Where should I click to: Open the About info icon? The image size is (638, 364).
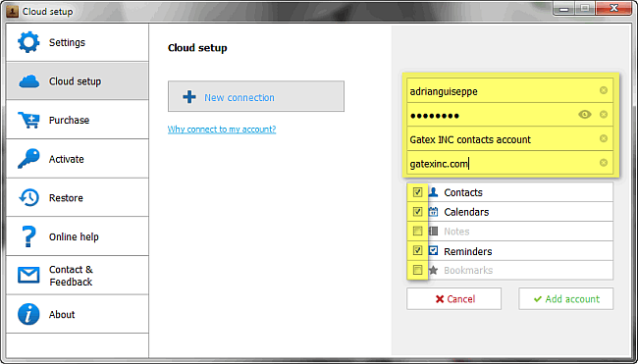pyautogui.click(x=28, y=314)
